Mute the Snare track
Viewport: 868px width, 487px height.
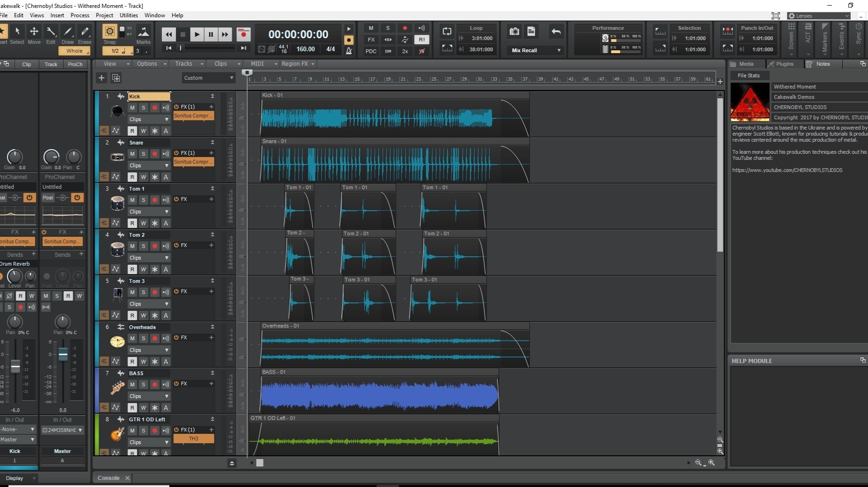pyautogui.click(x=132, y=154)
